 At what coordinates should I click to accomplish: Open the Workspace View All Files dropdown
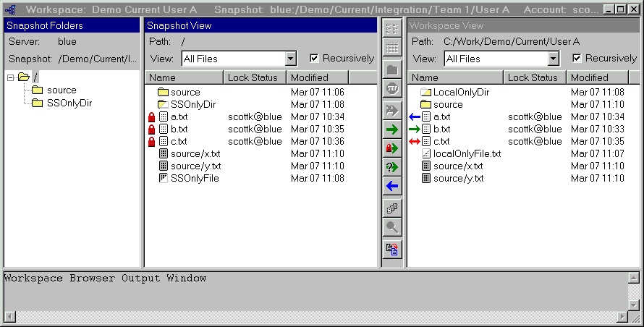(554, 59)
